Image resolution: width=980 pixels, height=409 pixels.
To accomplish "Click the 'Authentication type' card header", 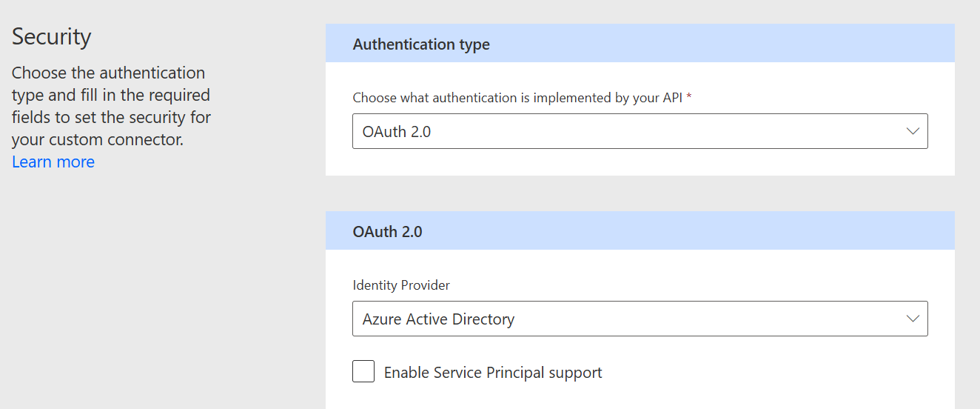I will (421, 44).
